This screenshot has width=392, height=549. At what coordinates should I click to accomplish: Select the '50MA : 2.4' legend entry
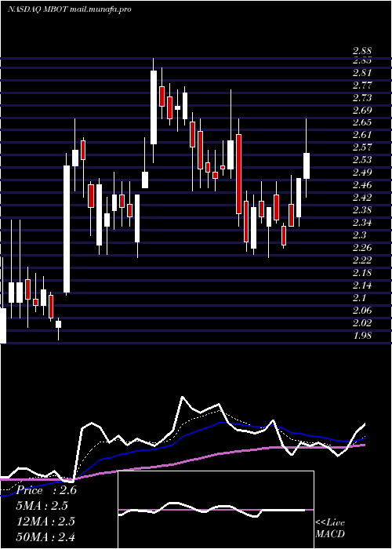45,536
